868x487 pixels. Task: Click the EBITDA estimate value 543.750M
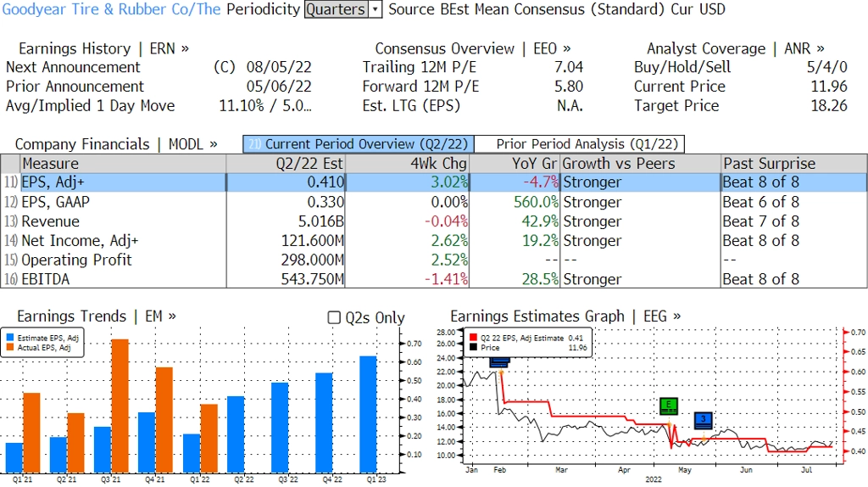312,279
